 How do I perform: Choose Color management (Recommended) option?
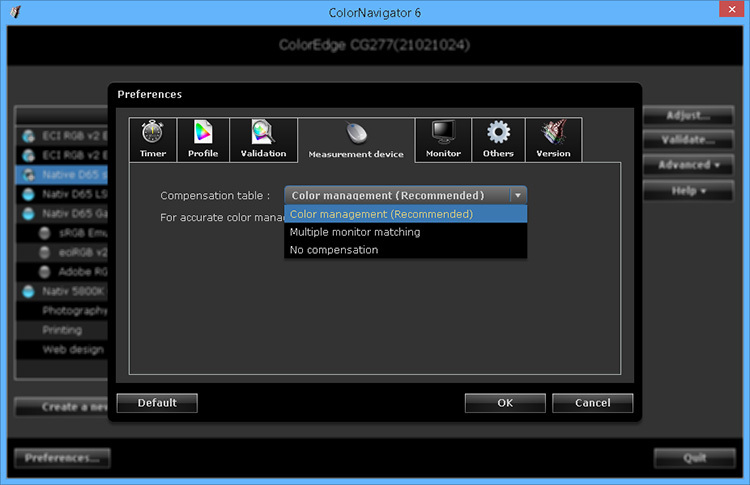[x=406, y=214]
